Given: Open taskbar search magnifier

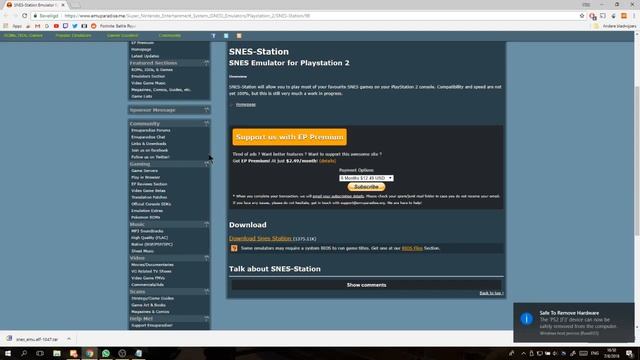Looking at the screenshot, I should (x=24, y=353).
